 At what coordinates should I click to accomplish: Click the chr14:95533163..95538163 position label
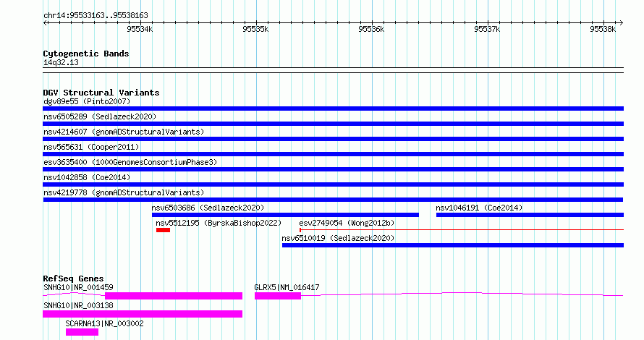tap(96, 16)
